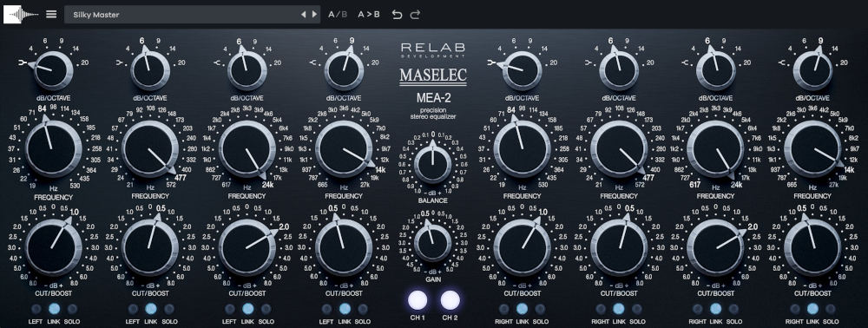Click filter shape icon beside right-channel 14k band
This screenshot has width=868, height=328.
[781, 62]
